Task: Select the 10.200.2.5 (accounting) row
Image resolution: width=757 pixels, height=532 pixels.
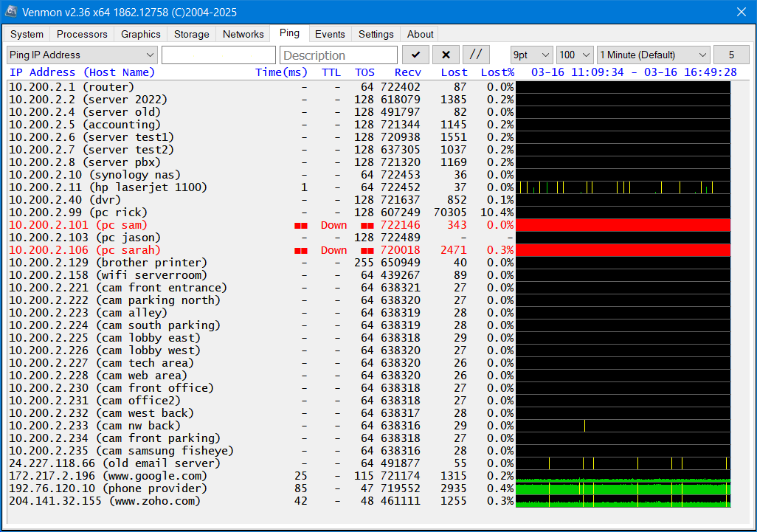Action: 370,125
